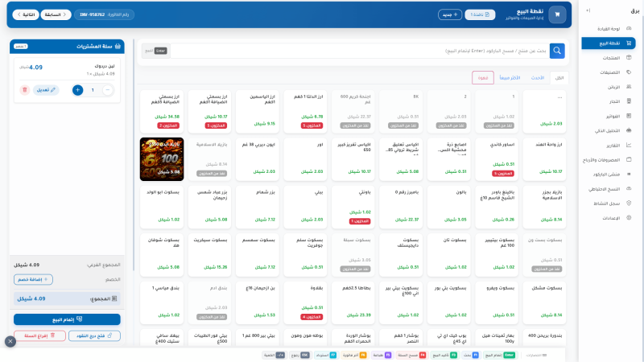Click F3 green confirm sale shortcut chip

click(444, 355)
